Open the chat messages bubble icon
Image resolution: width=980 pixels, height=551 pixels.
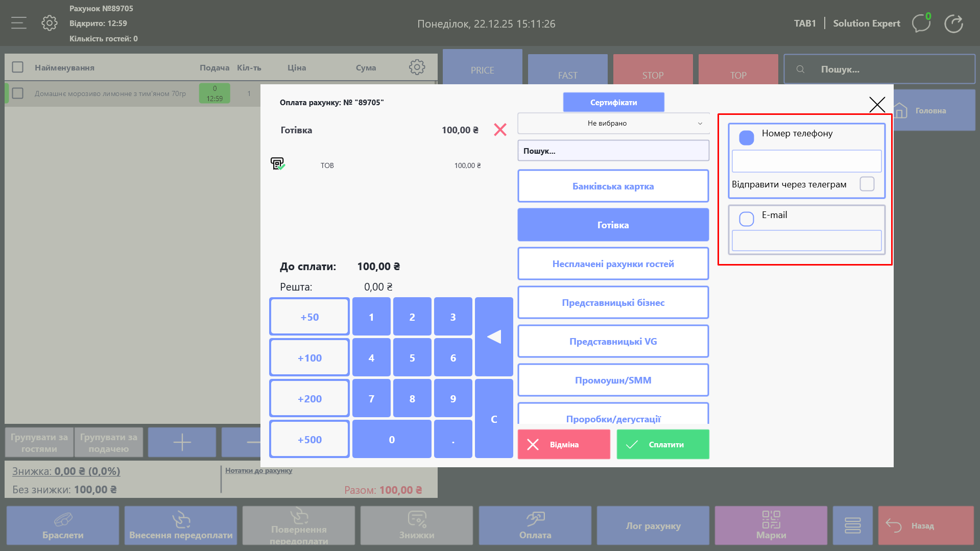[x=921, y=23]
